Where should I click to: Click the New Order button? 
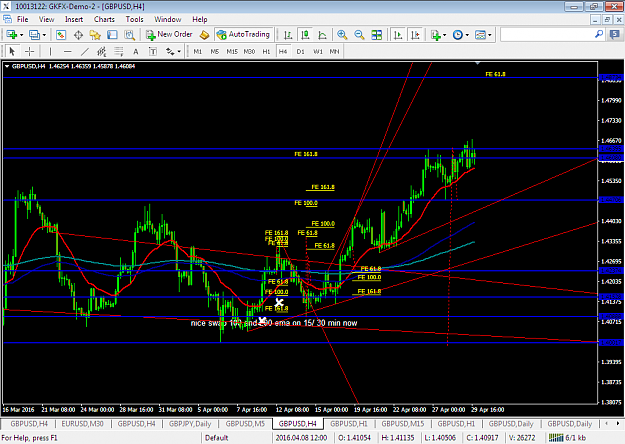coord(169,35)
